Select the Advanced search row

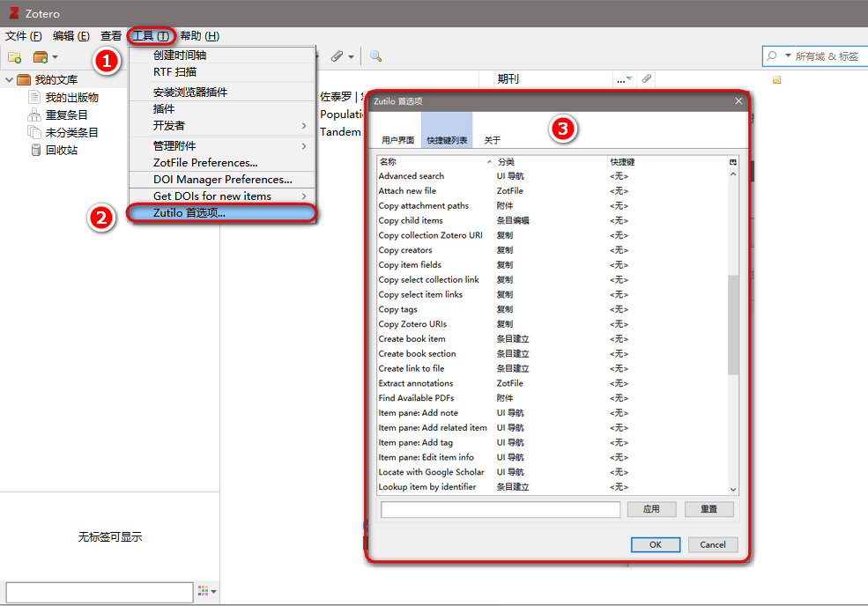click(x=553, y=176)
